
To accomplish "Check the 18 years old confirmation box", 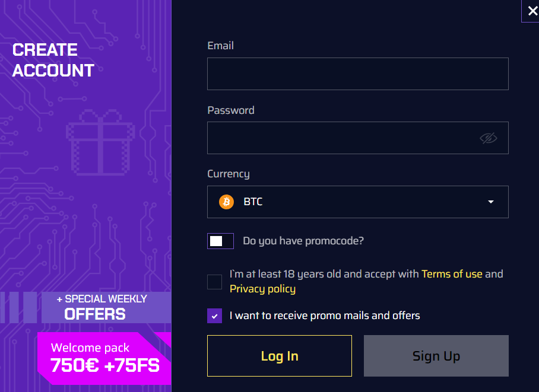I will pyautogui.click(x=214, y=282).
